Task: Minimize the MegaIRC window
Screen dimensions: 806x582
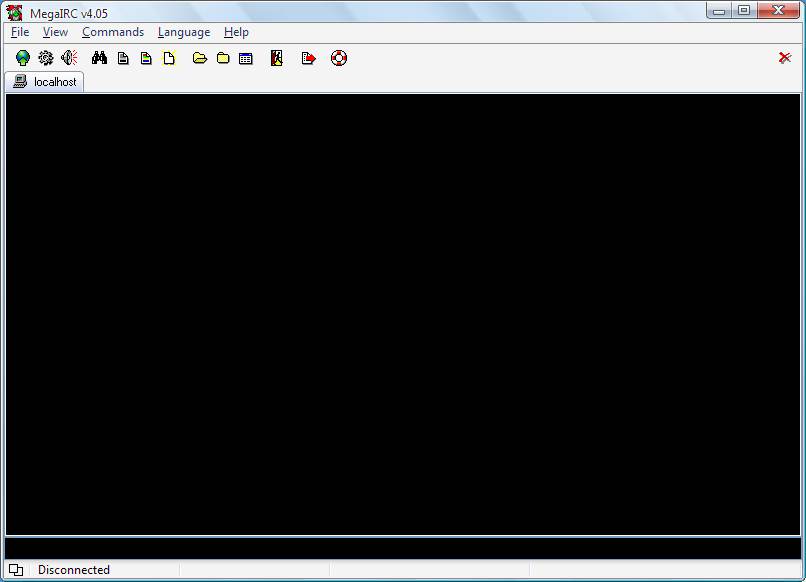Action: (x=719, y=10)
